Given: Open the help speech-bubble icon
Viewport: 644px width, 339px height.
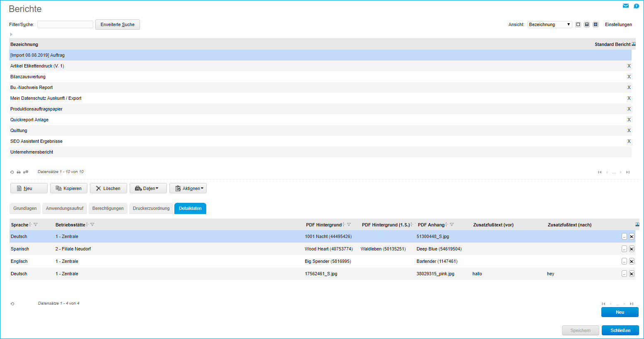Looking at the screenshot, I should tap(637, 6).
